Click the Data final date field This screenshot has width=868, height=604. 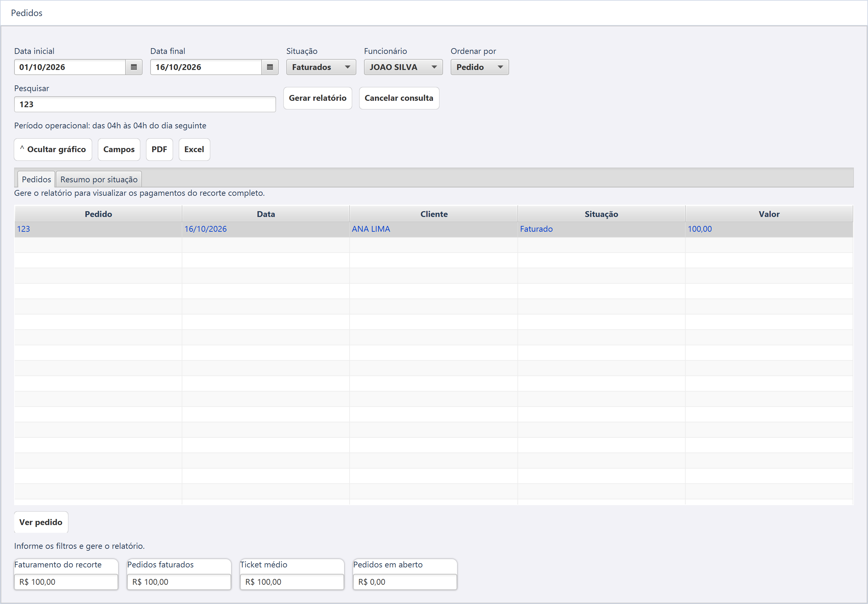coord(206,67)
